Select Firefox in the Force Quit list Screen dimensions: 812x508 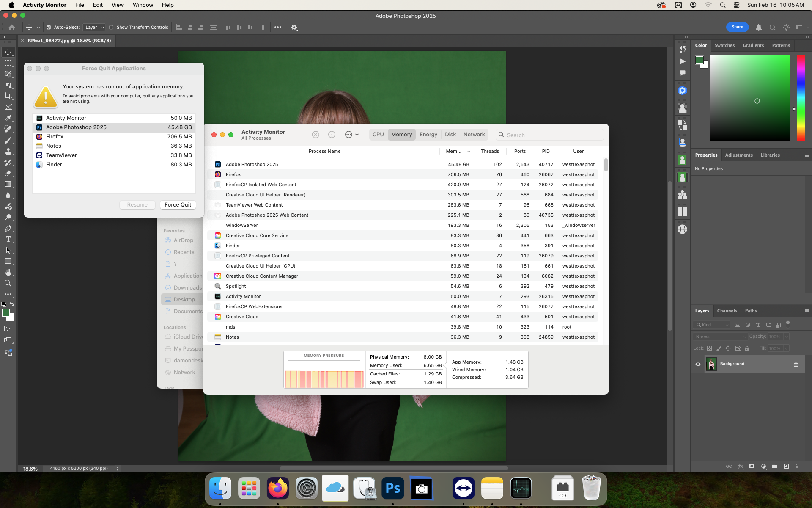(x=114, y=137)
